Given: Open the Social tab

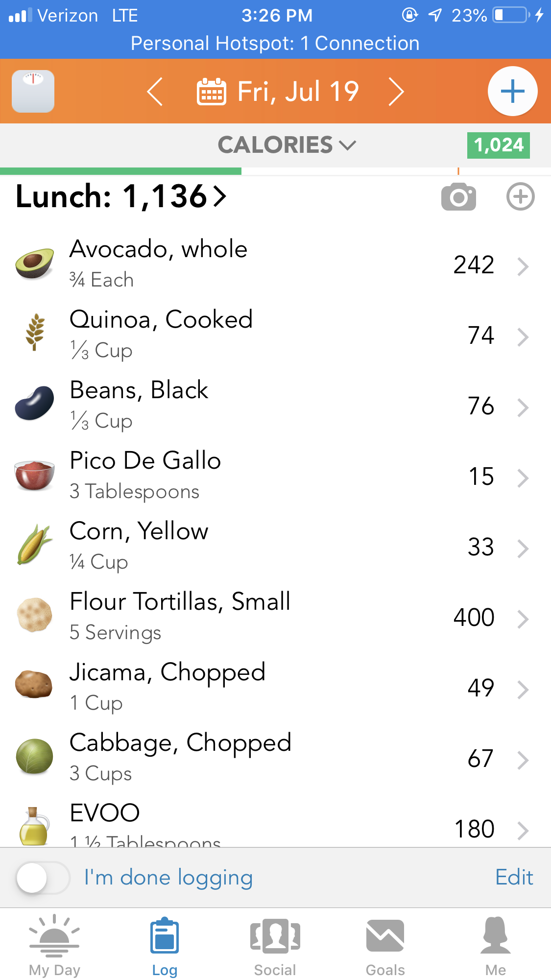Looking at the screenshot, I should (275, 945).
